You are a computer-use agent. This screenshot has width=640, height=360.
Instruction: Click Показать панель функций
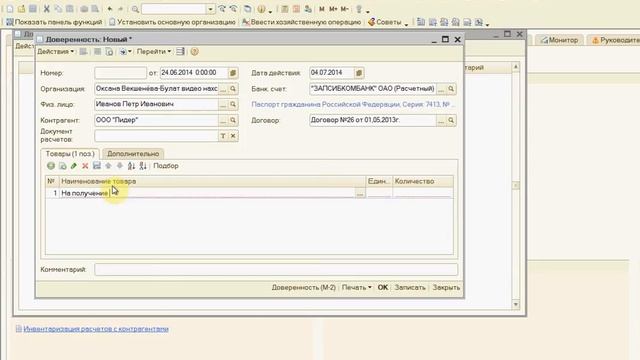(x=54, y=22)
